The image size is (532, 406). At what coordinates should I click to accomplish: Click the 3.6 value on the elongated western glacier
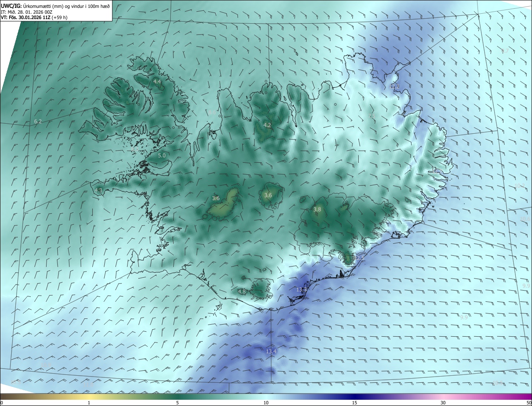216,198
